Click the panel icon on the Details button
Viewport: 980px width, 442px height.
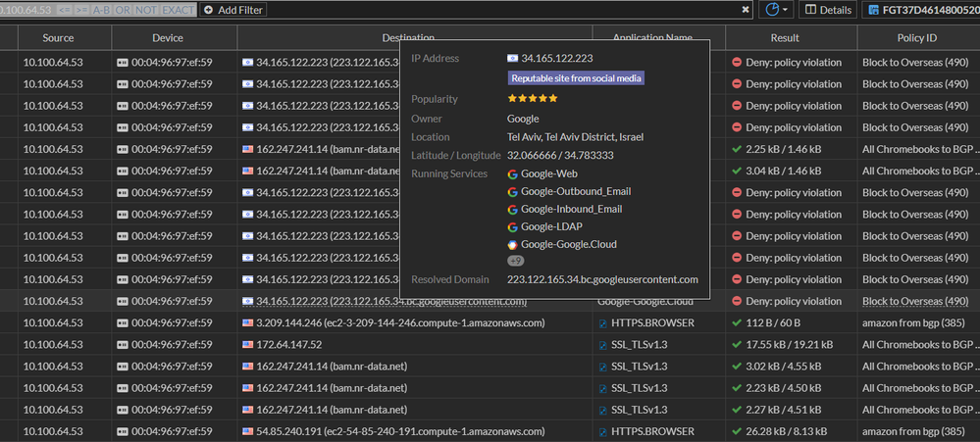point(810,10)
